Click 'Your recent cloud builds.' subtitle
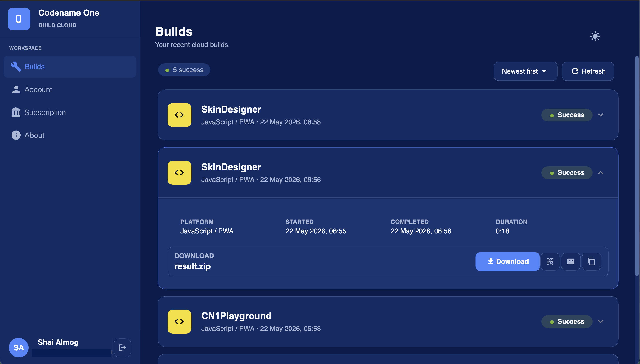 click(192, 45)
